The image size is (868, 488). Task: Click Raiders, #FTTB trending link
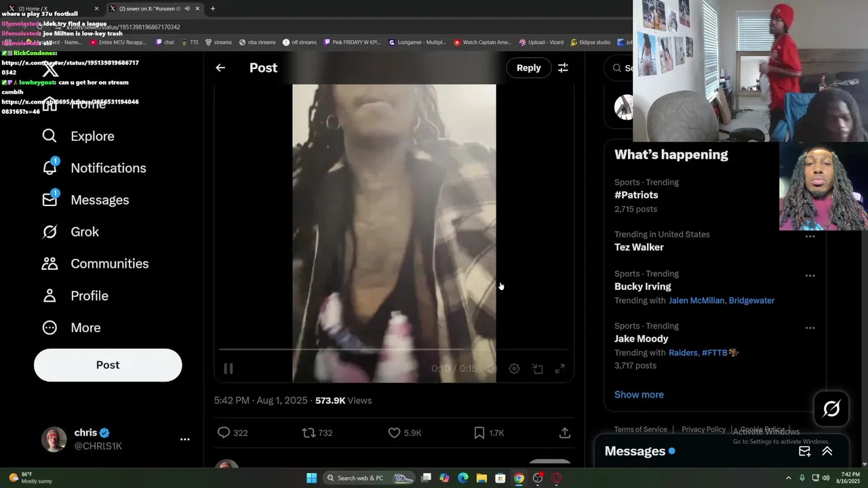[x=704, y=352]
